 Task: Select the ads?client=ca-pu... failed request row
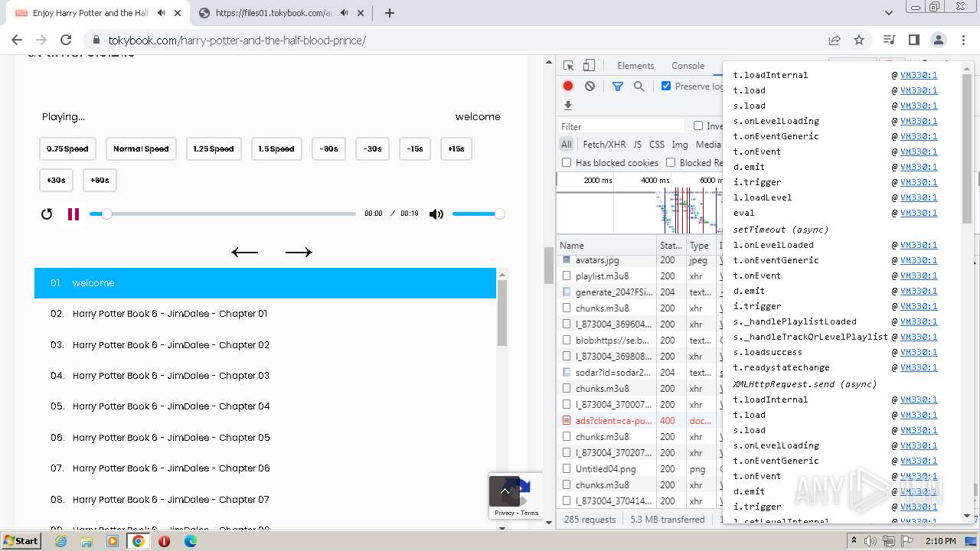click(x=638, y=420)
